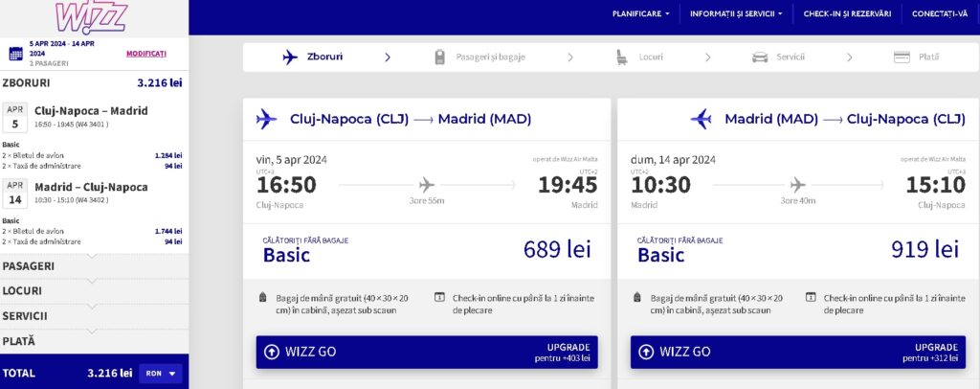The image size is (980, 389).
Task: Click the credit card icon next to Plată
Action: 902,57
